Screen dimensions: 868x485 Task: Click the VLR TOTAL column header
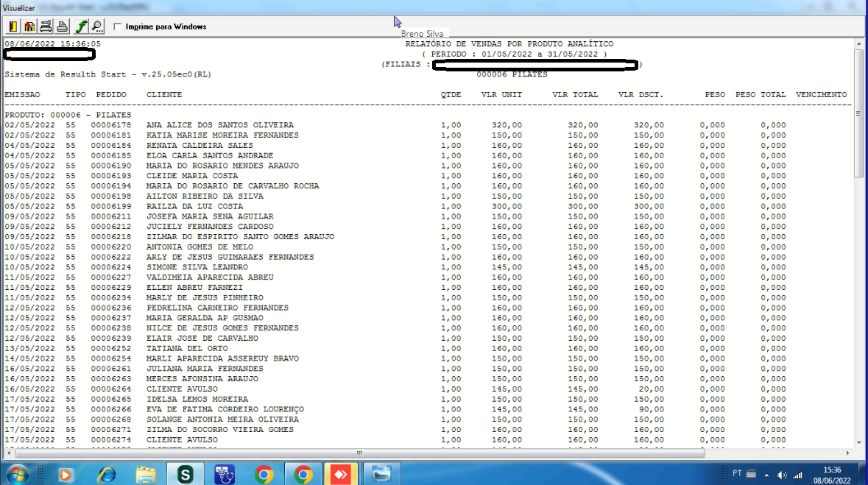click(574, 95)
